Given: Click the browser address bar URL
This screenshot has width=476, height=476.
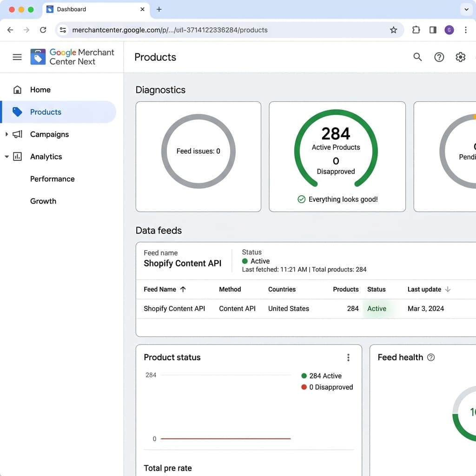Looking at the screenshot, I should [170, 30].
